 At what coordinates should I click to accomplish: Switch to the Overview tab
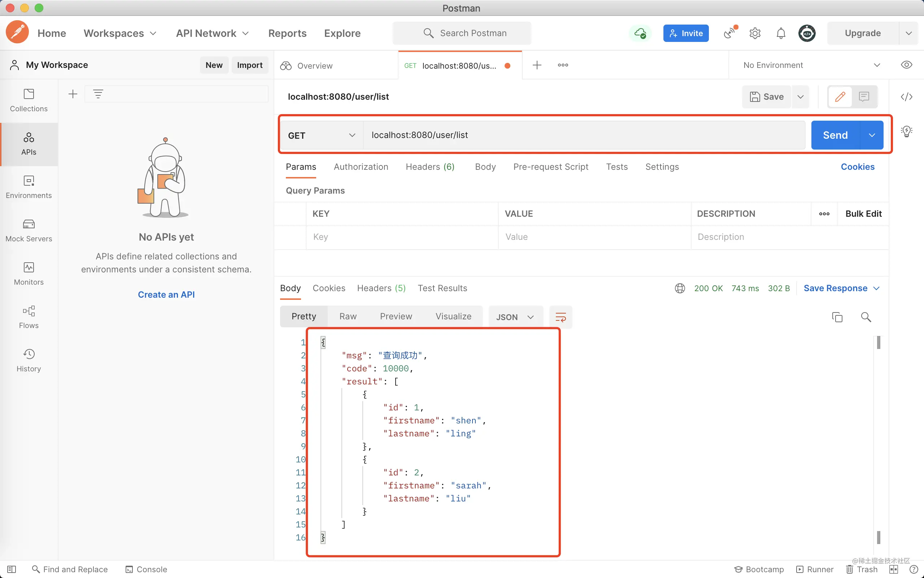pos(336,65)
